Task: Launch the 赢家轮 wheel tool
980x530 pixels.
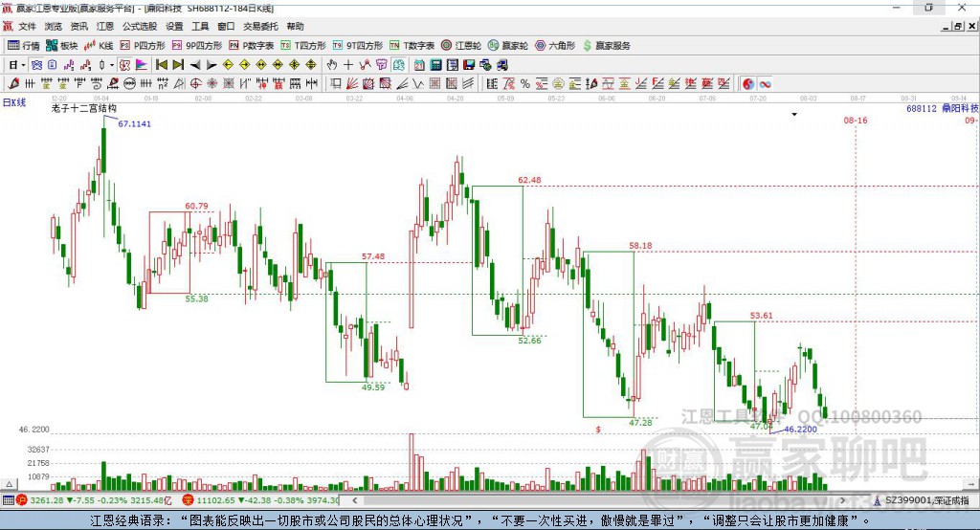Action: pos(508,46)
